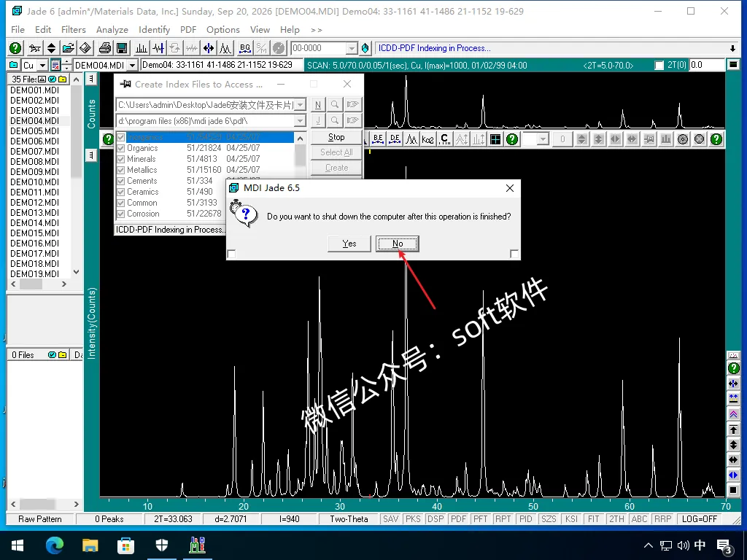This screenshot has height=560, width=747.
Task: Click the file list horizontal scrollbar
Action: [x=39, y=284]
